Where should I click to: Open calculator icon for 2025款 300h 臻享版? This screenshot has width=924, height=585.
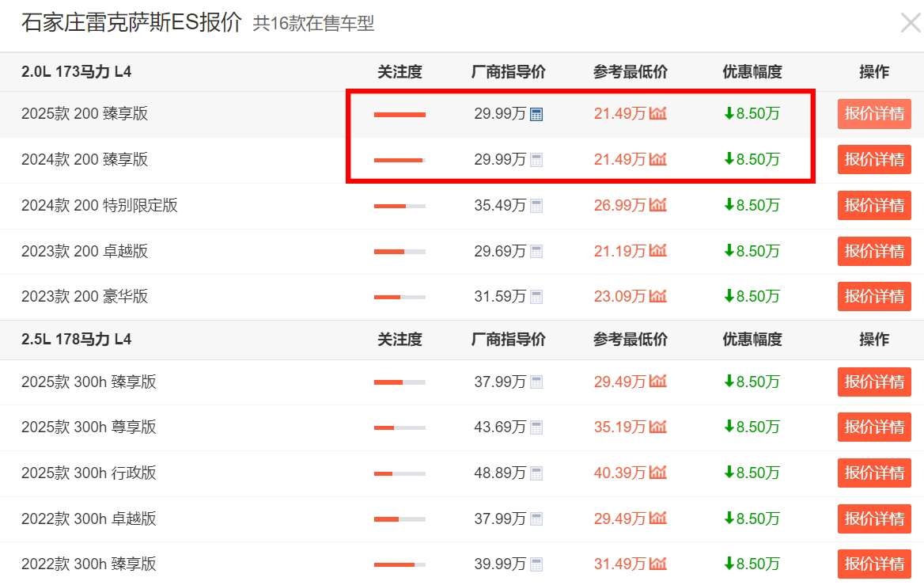[536, 382]
